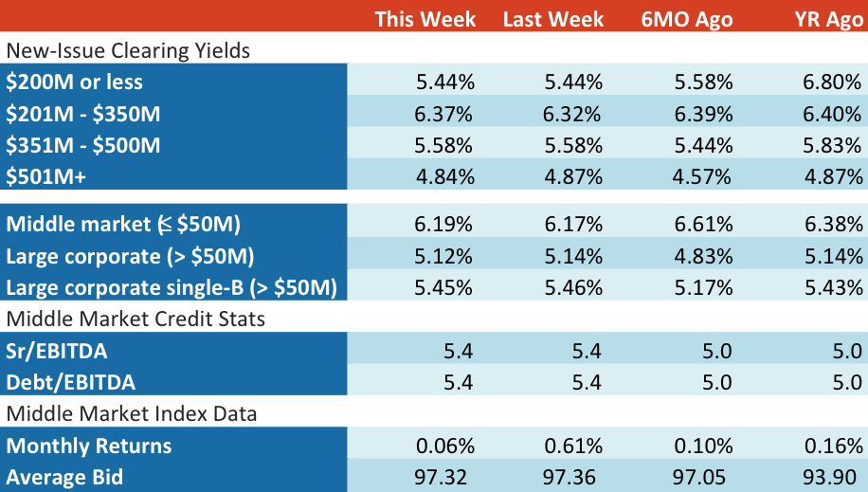Image resolution: width=868 pixels, height=492 pixels.
Task: Click the Middle Market Credit Stats heading
Action: 136,319
